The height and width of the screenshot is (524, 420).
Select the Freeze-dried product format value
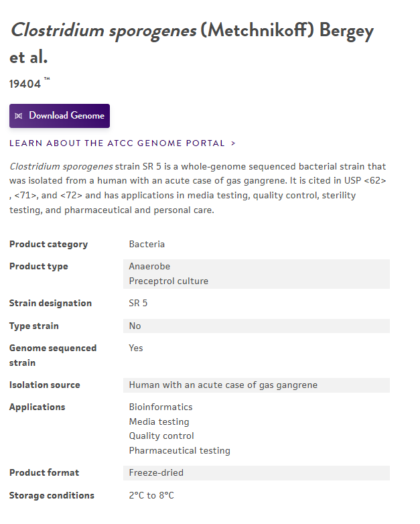156,473
